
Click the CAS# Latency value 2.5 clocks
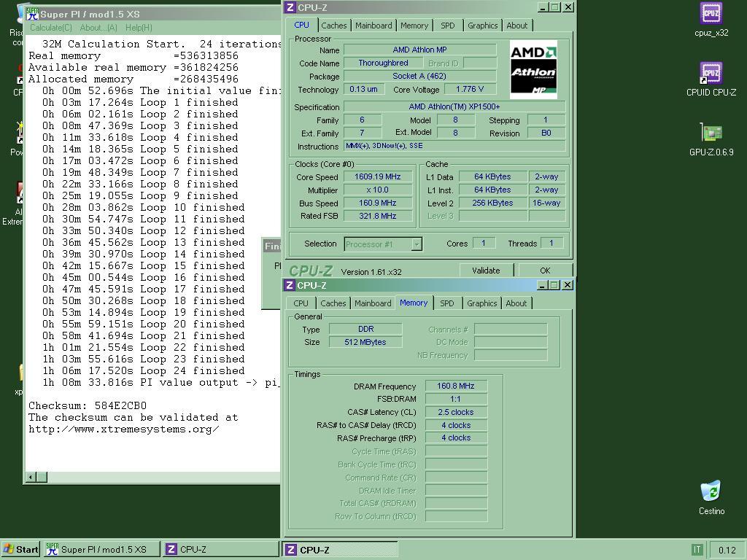tap(455, 412)
